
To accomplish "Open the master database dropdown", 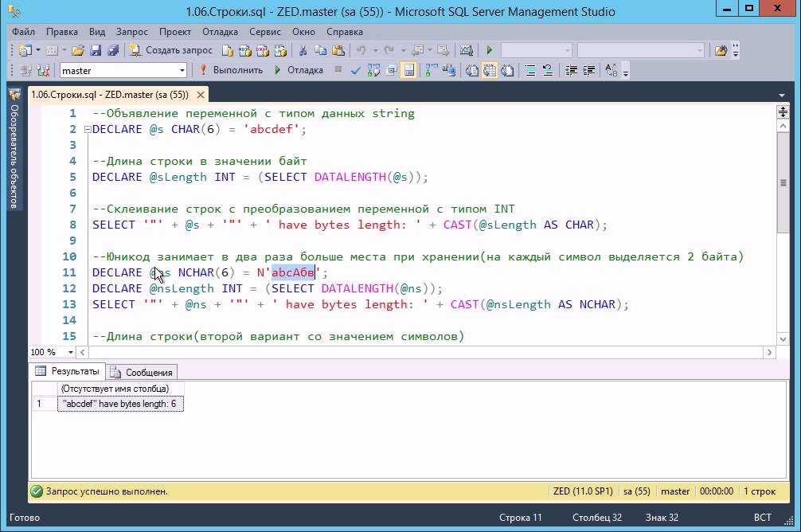I will (182, 70).
